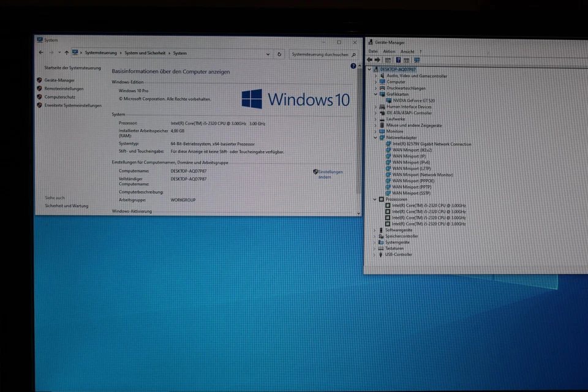
Task: Collapse the Netzwerkadapter category
Action: pos(375,137)
